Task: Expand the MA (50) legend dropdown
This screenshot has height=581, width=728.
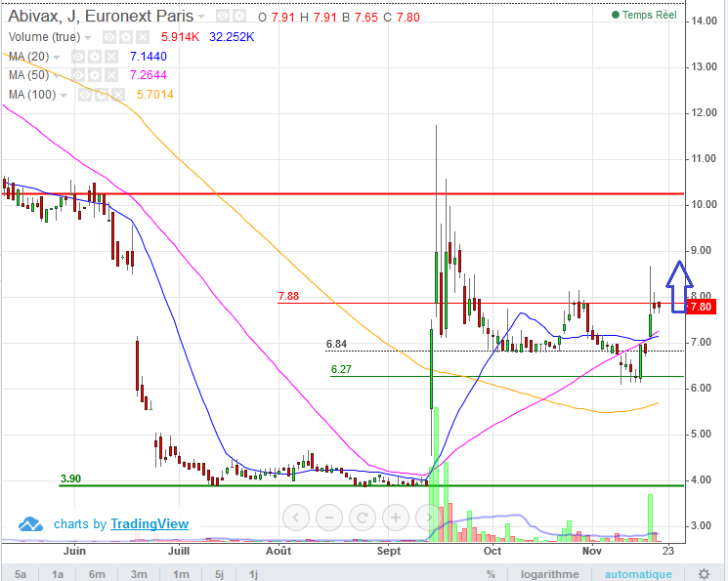Action: tap(57, 76)
